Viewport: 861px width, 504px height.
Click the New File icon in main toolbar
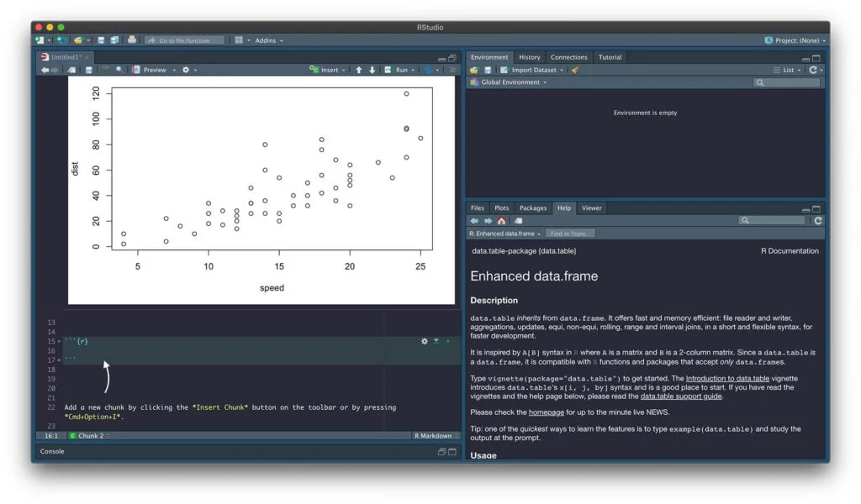click(x=40, y=40)
